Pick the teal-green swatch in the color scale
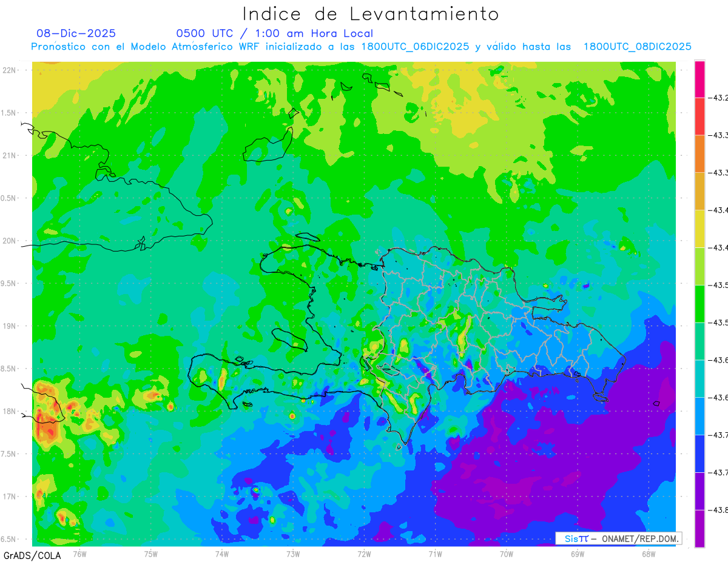728x562 pixels. coord(699,341)
